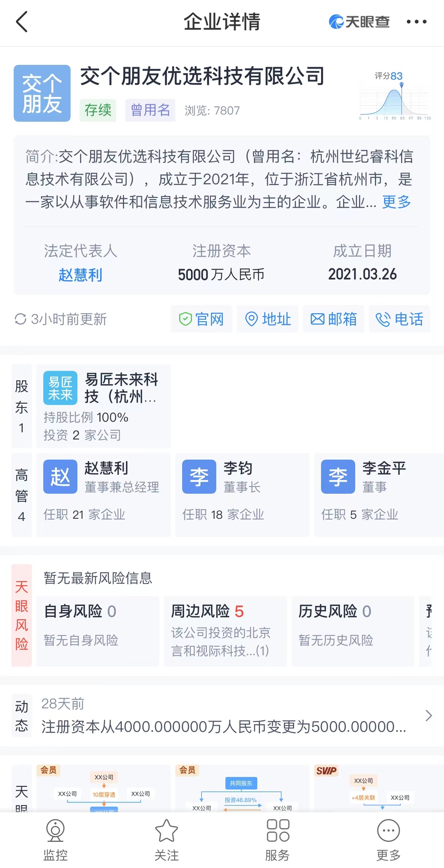The image size is (444, 868).
Task: Tap the 更多 circle icon in bottom bar
Action: click(x=389, y=831)
